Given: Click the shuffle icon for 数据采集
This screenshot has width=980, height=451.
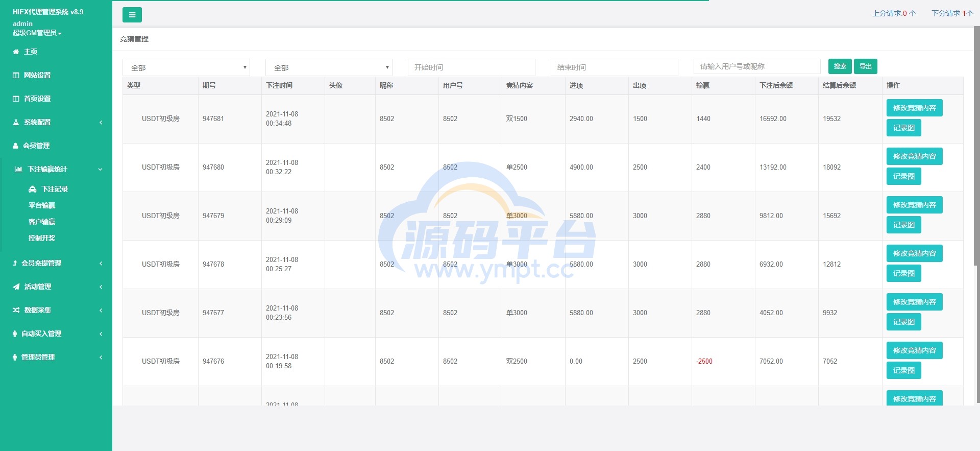Looking at the screenshot, I should [16, 310].
